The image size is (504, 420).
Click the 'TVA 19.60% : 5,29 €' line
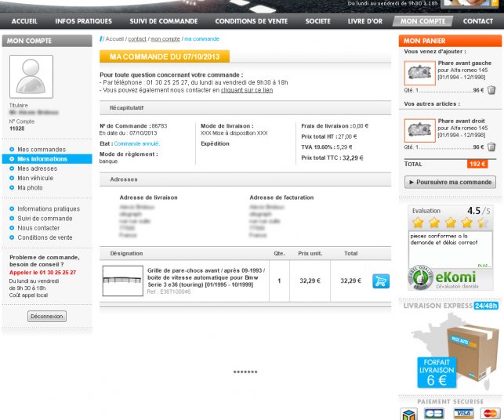[327, 147]
